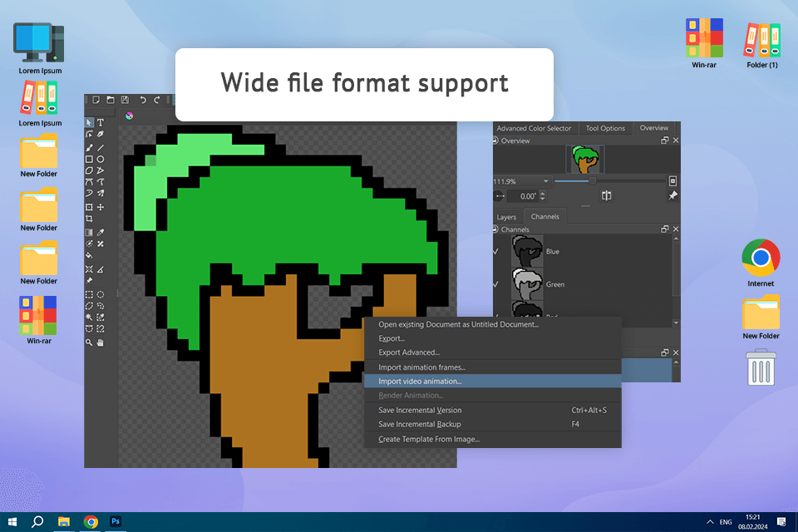Select the Fill bucket tool

click(89, 255)
